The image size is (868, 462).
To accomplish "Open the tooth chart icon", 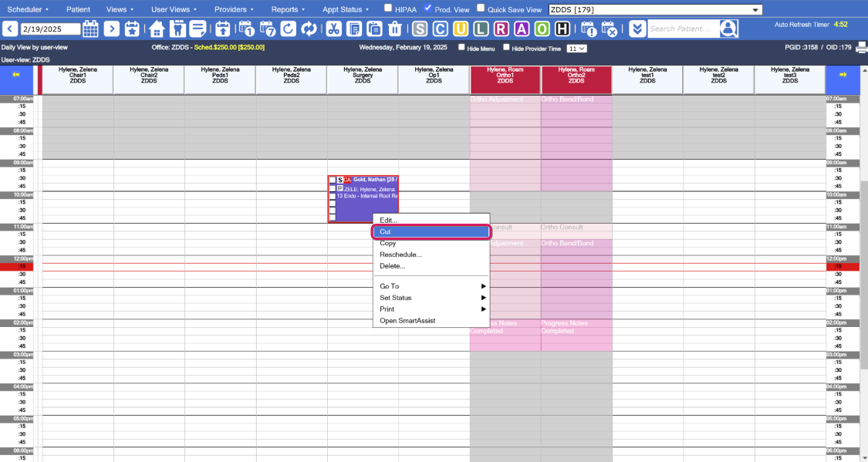I will coord(177,29).
